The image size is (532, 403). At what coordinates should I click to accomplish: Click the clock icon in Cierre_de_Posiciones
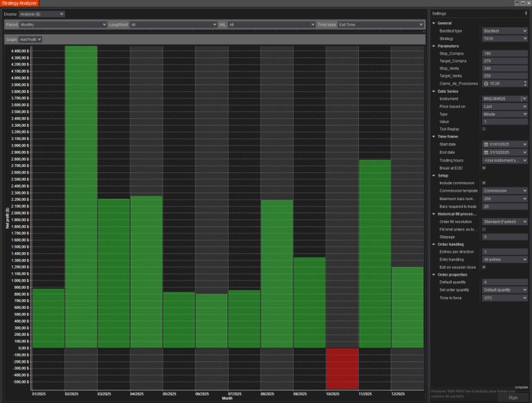coord(486,84)
